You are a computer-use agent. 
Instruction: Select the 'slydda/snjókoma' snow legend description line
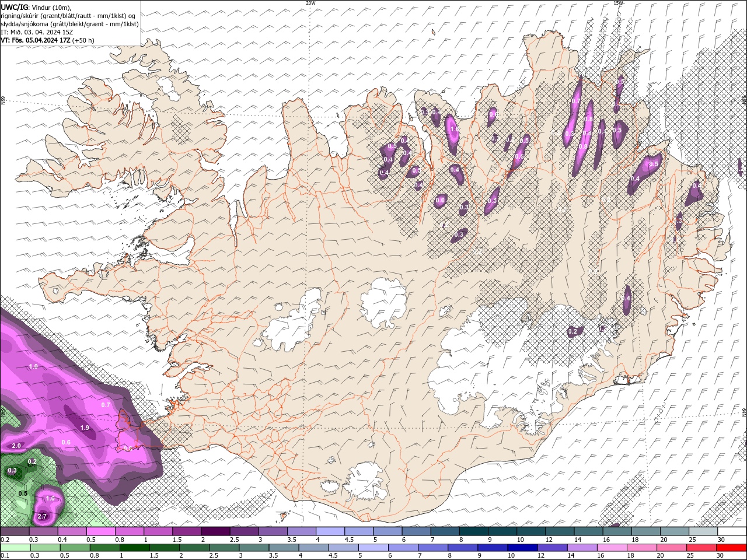point(69,24)
